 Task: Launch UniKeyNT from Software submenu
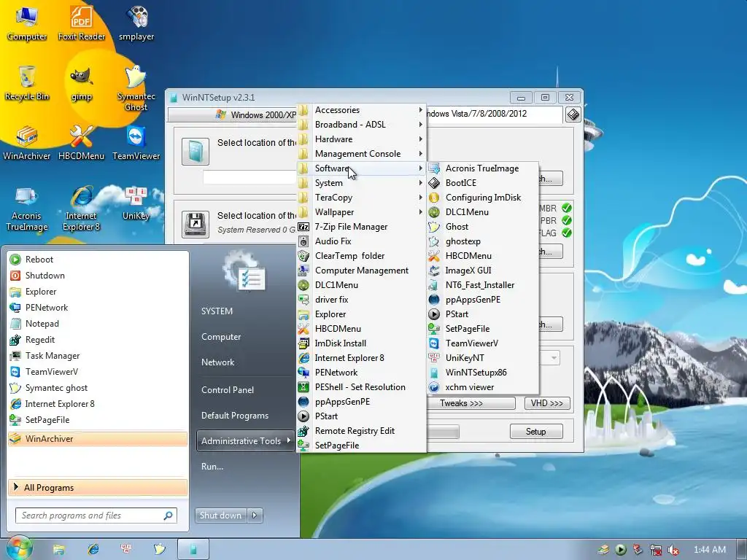pyautogui.click(x=482, y=358)
